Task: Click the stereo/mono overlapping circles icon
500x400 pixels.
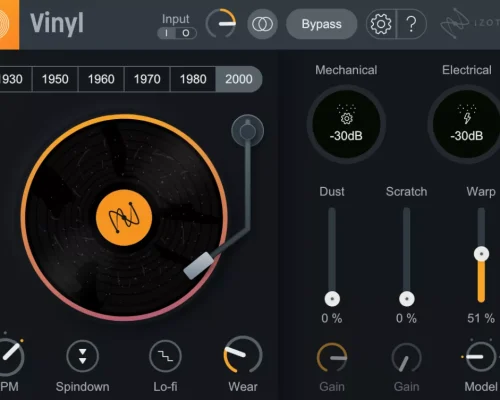Action: pyautogui.click(x=262, y=24)
